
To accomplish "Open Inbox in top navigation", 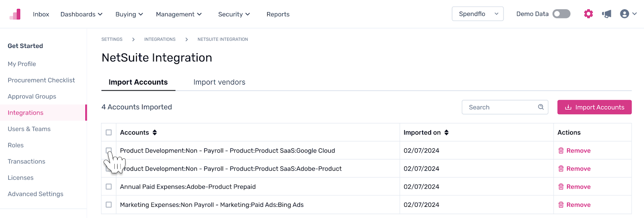I will [x=41, y=14].
